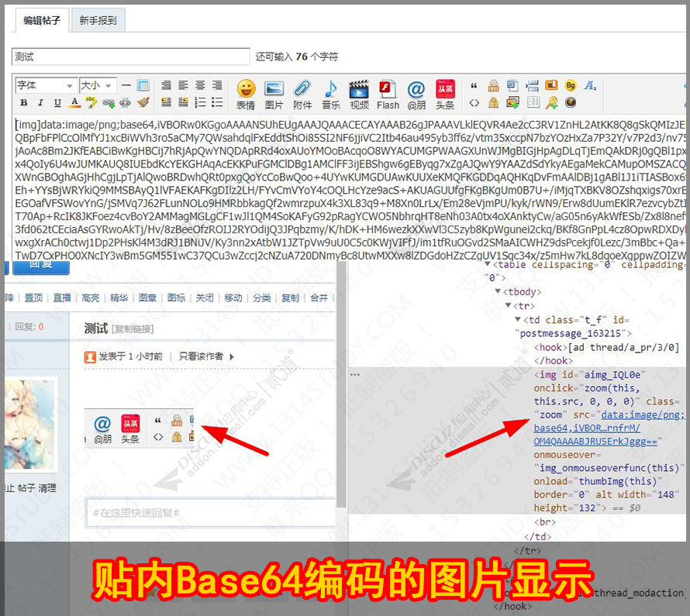Open the 大小 font size dropdown
Viewport: 690px width, 616px height.
coord(97,85)
